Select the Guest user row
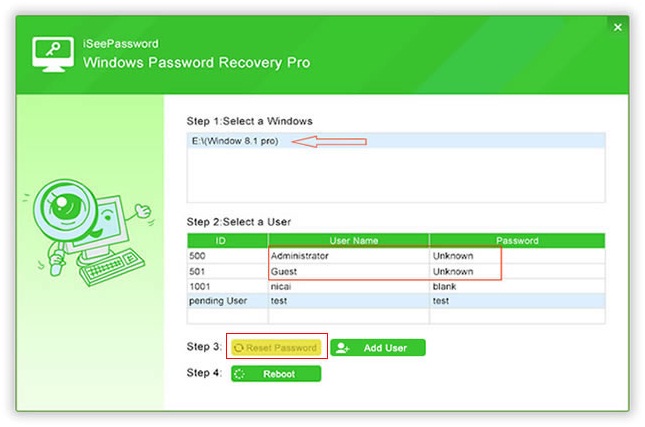Image resolution: width=645 pixels, height=427 pixels. point(348,271)
